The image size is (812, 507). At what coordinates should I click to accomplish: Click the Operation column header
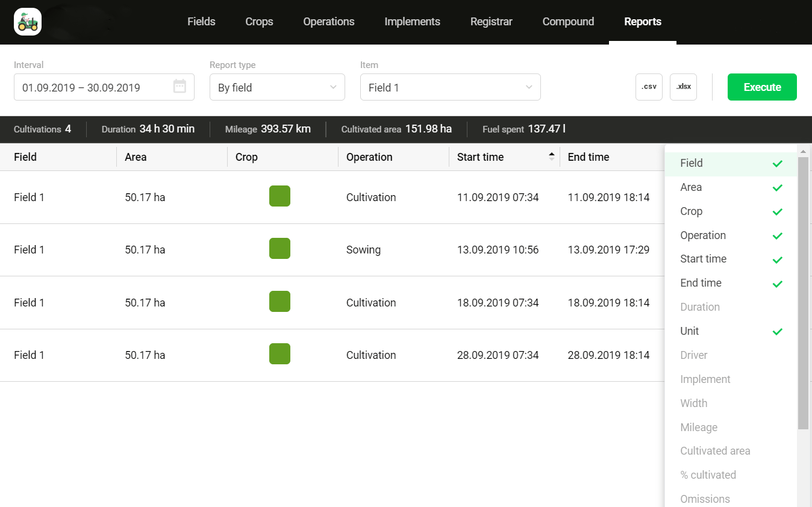click(x=369, y=157)
